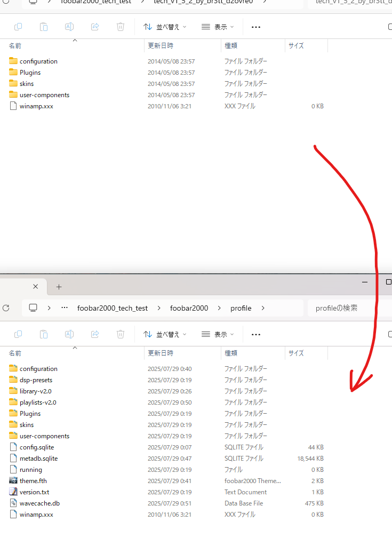Select the metadb.sqlite file
Viewport: 392px width, 537px height.
click(x=38, y=459)
